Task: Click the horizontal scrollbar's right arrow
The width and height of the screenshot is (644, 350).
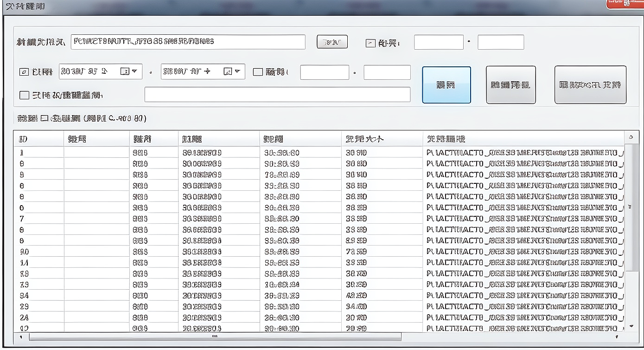Action: point(617,337)
